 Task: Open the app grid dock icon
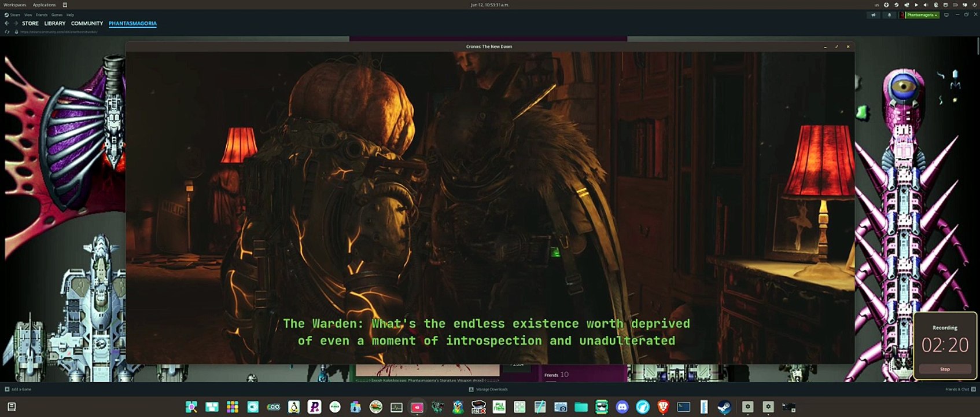(233, 407)
